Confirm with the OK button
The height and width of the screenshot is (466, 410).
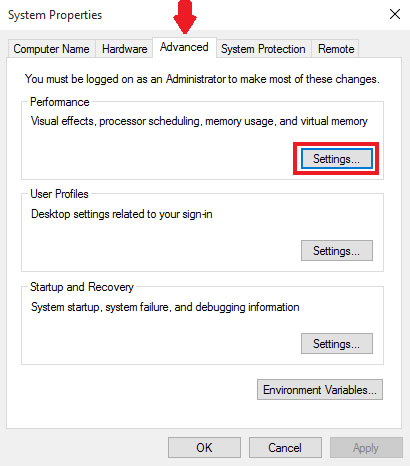click(x=204, y=448)
